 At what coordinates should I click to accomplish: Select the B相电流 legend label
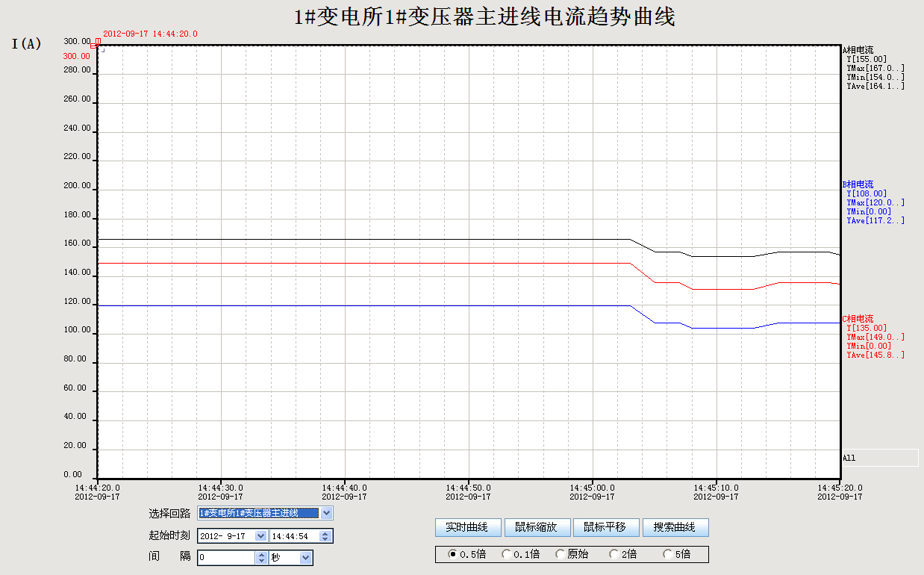click(858, 184)
